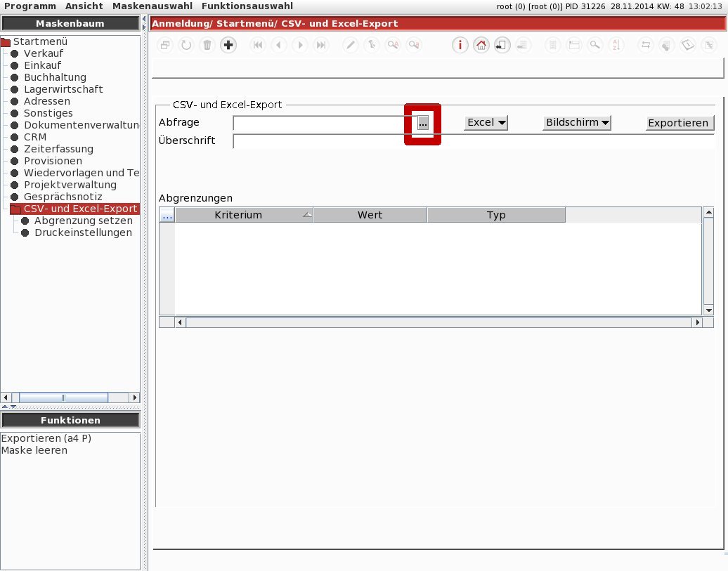Click the Typ column header

pyautogui.click(x=496, y=215)
